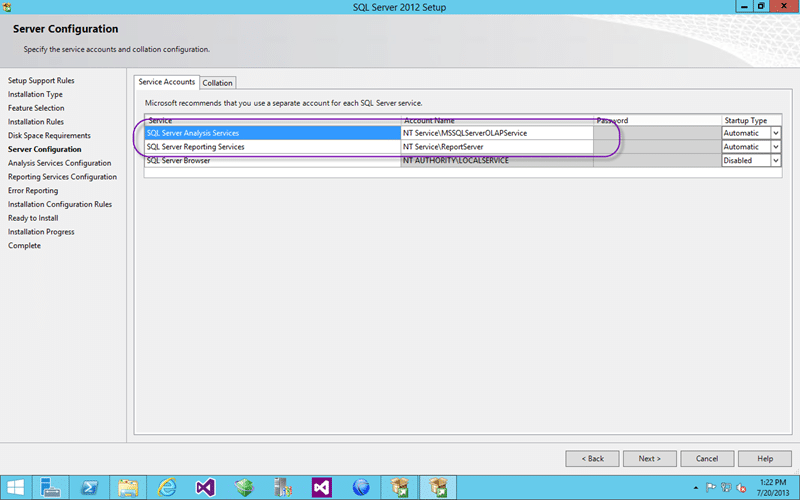Launch Server Manager from the taskbar

(51, 488)
